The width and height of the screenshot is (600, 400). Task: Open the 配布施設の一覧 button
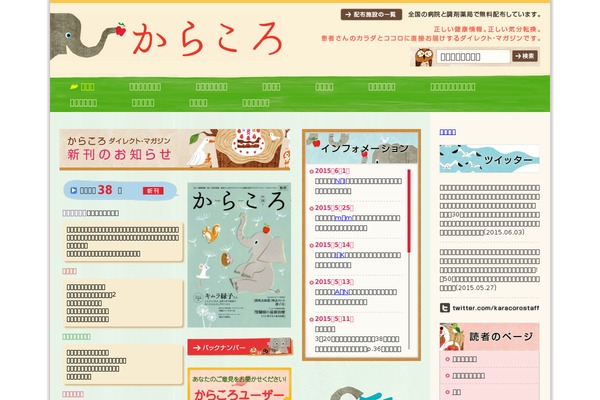pos(371,15)
